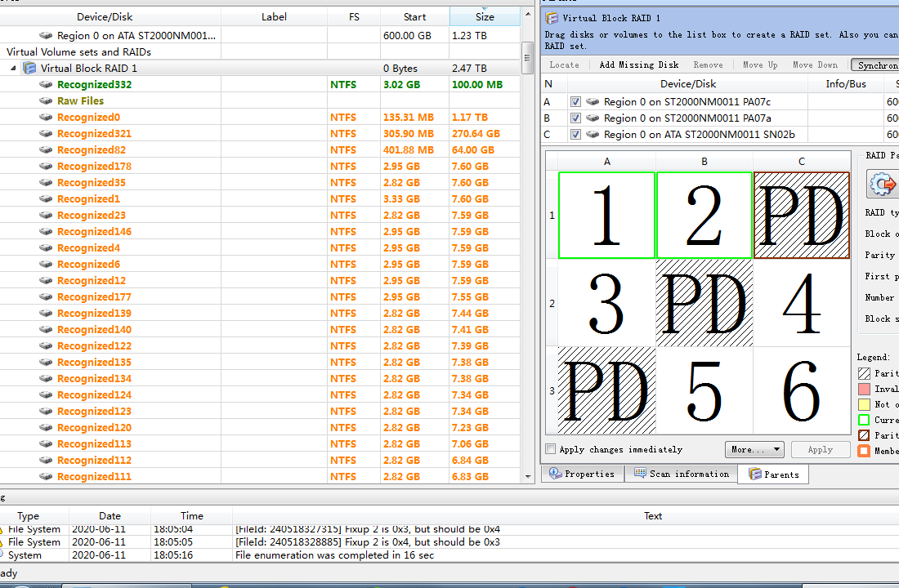
Task: Click the Synchronize button
Action: pyautogui.click(x=875, y=65)
